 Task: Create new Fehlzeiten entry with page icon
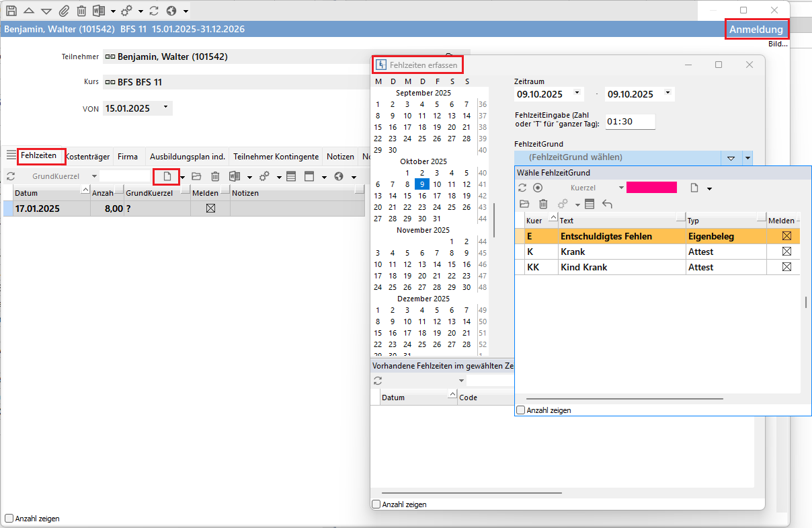(x=167, y=176)
